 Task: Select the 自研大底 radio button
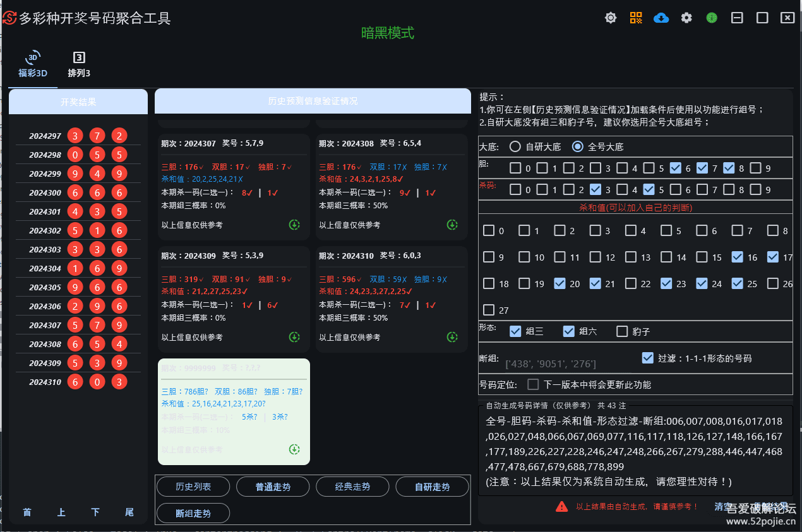(x=515, y=147)
